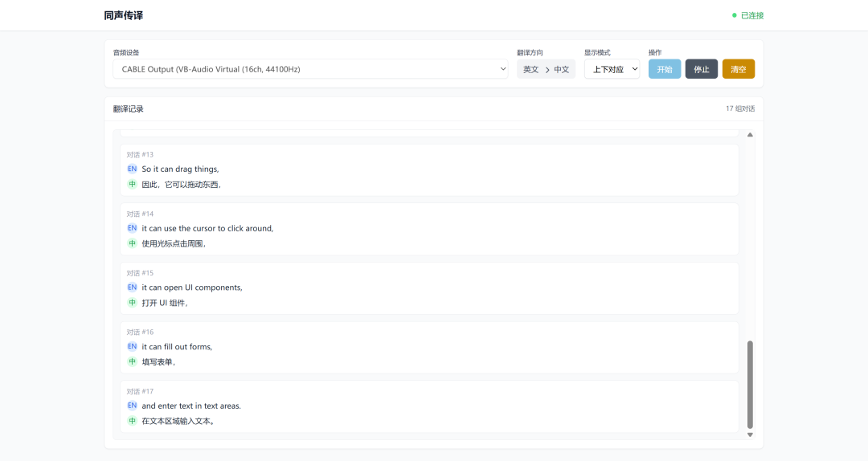
Task: Click the 中 badge of dialogue #13
Action: [x=132, y=184]
